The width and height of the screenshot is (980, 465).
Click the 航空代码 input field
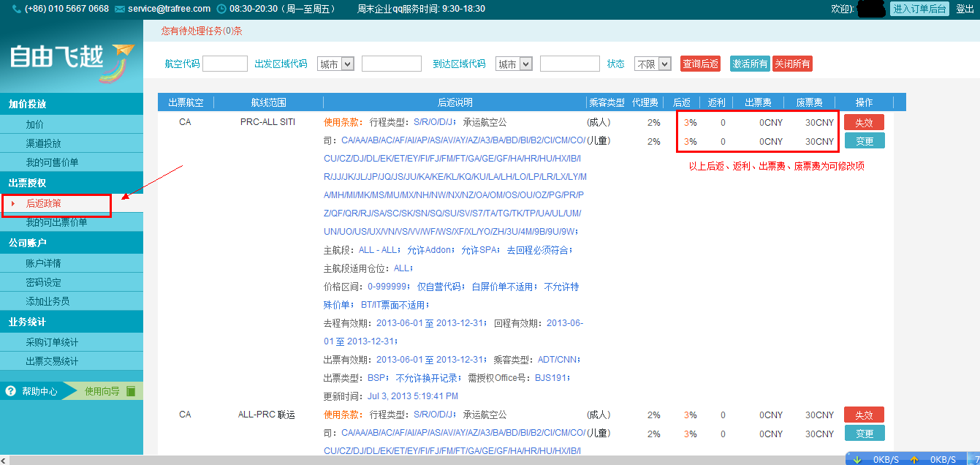(x=225, y=64)
